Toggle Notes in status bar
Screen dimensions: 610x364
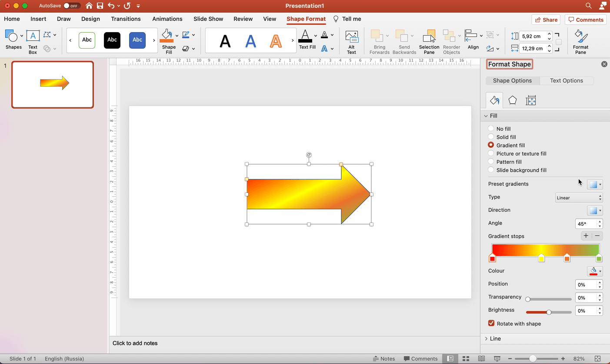384,359
